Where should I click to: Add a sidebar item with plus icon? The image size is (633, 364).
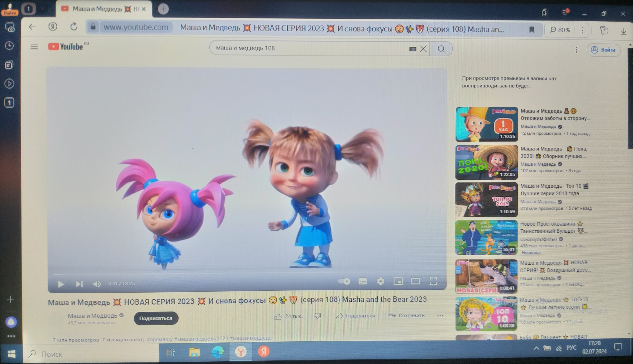[10, 299]
